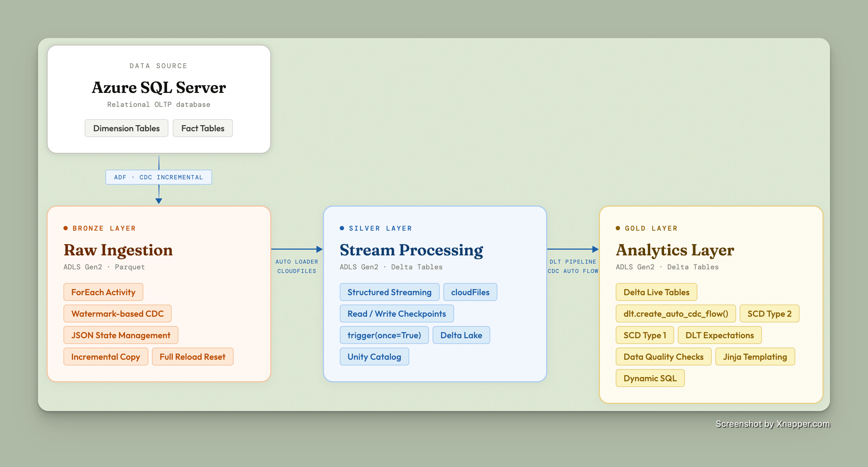Switch to the Dimension Tables tab
Screen dimensions: 868x467
[126, 128]
